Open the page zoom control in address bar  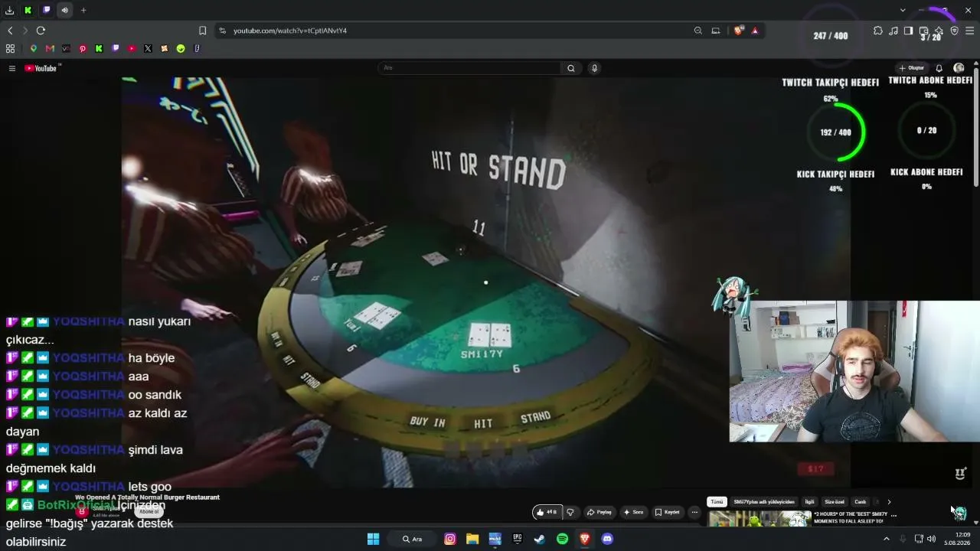(698, 31)
